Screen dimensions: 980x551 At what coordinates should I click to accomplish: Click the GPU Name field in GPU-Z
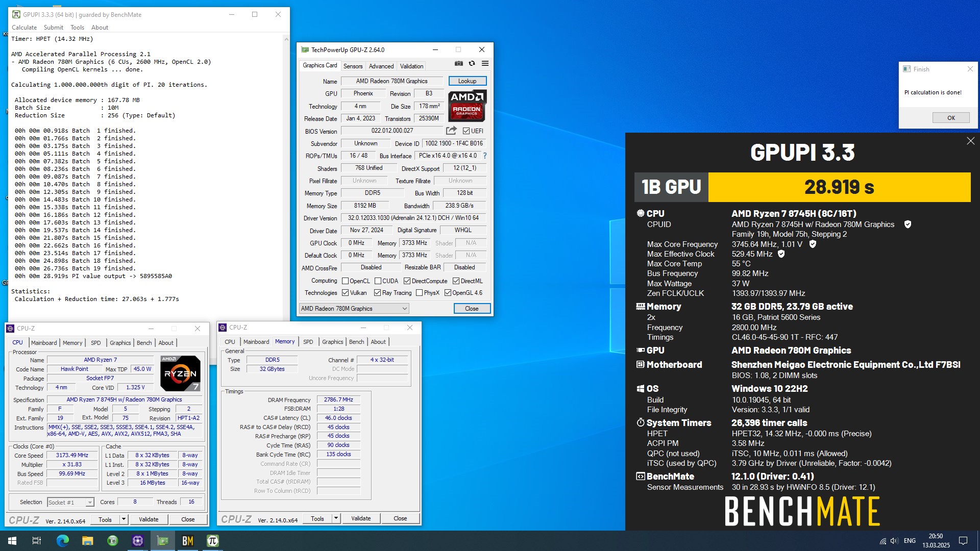click(391, 81)
